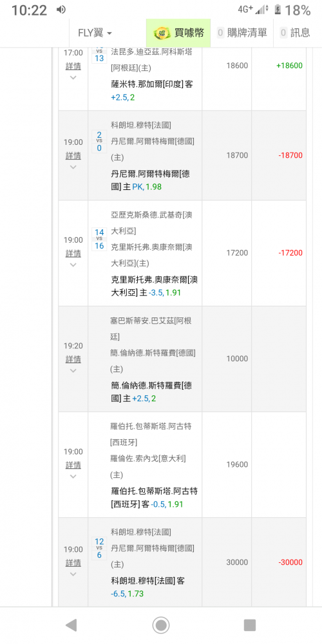The image size is (322, 644).
Task: Open the 訊息 messages tab
Action: pos(295,33)
